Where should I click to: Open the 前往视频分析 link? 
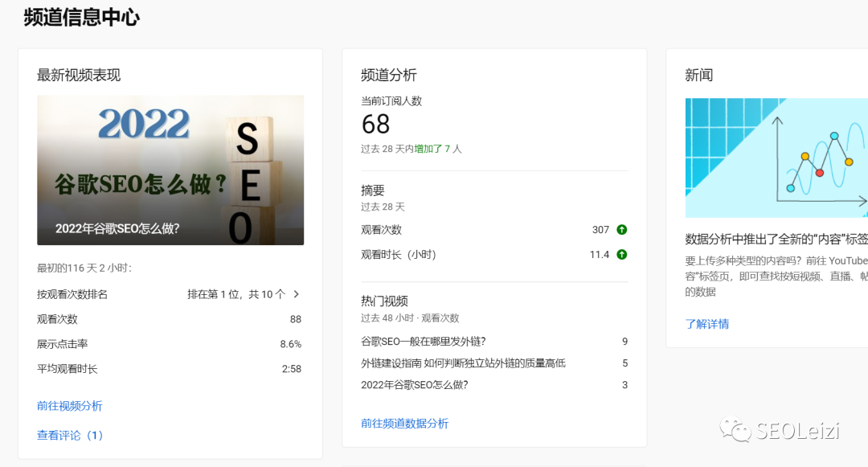tap(70, 406)
